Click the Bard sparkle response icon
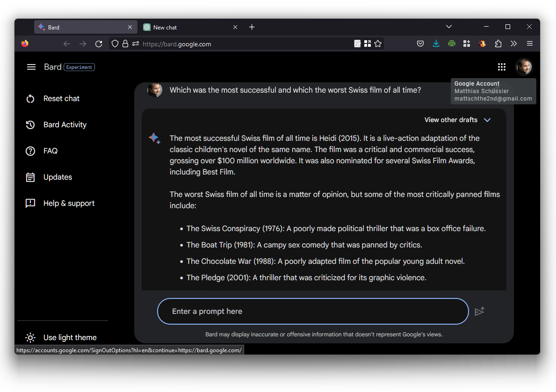This screenshot has height=392, width=556. 155,138
